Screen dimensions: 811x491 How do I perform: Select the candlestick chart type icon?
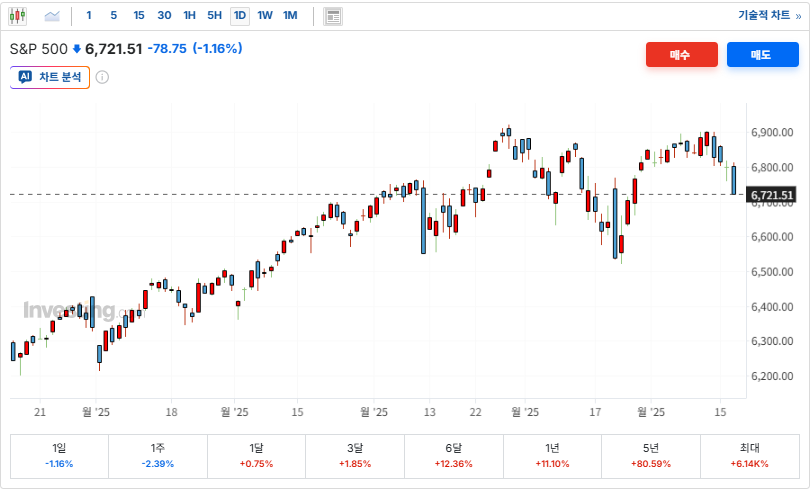coord(18,16)
